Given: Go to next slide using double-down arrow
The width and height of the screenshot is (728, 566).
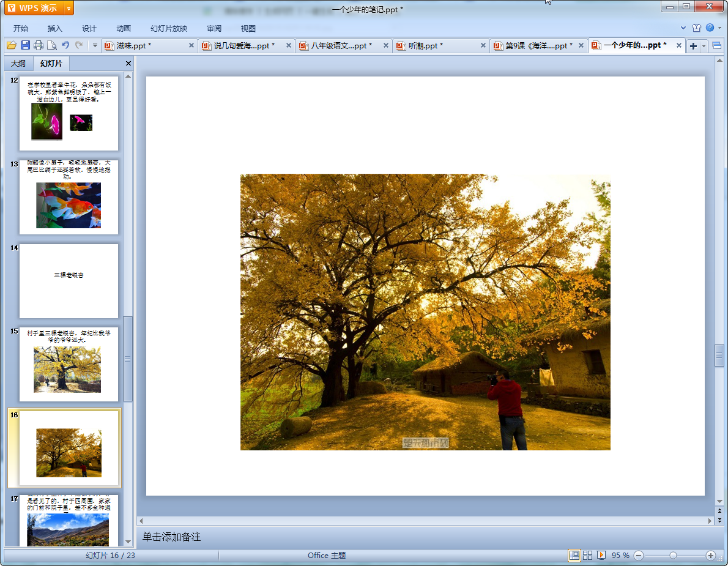Looking at the screenshot, I should 719,520.
